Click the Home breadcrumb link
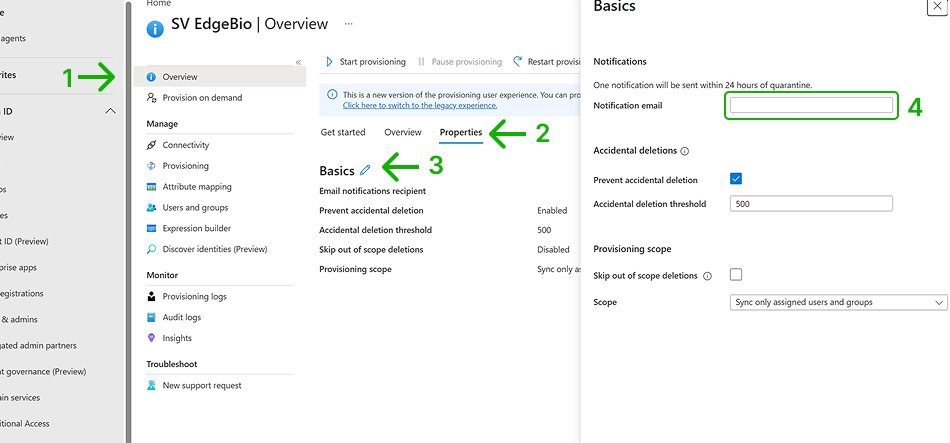Screen dimensions: 950x443 (158, 3)
